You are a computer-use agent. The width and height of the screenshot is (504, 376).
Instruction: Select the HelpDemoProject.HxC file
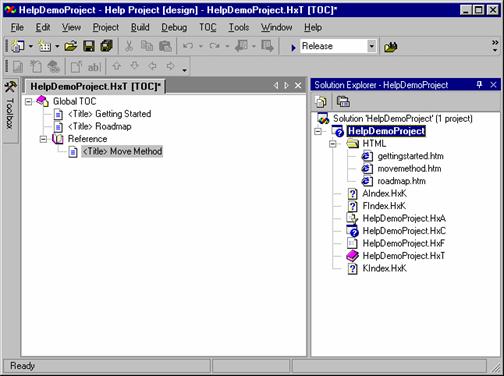point(404,231)
